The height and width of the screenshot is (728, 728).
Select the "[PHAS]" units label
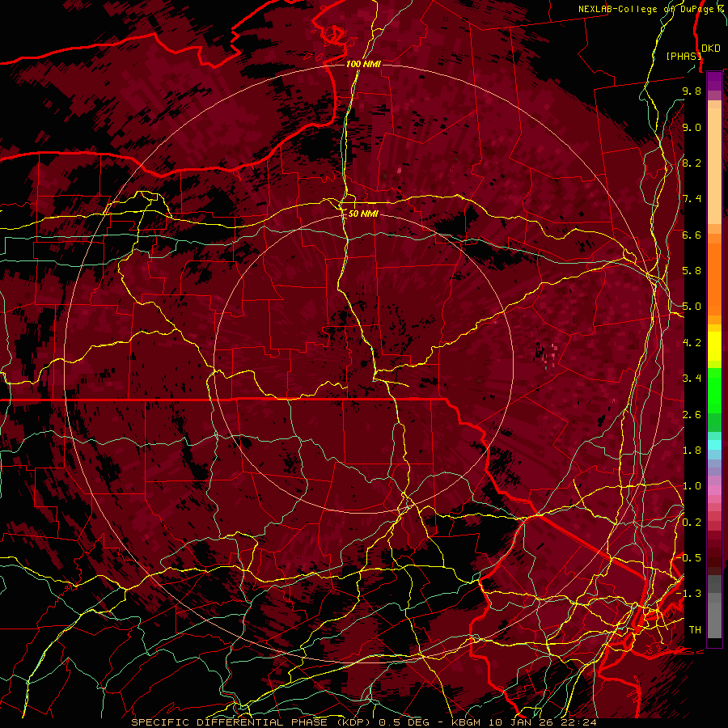[684, 56]
